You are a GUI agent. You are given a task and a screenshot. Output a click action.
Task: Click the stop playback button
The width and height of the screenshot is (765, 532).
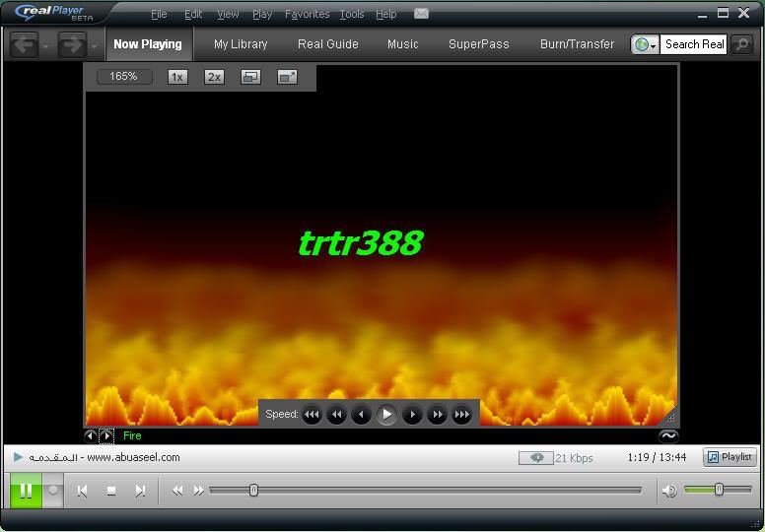111,491
